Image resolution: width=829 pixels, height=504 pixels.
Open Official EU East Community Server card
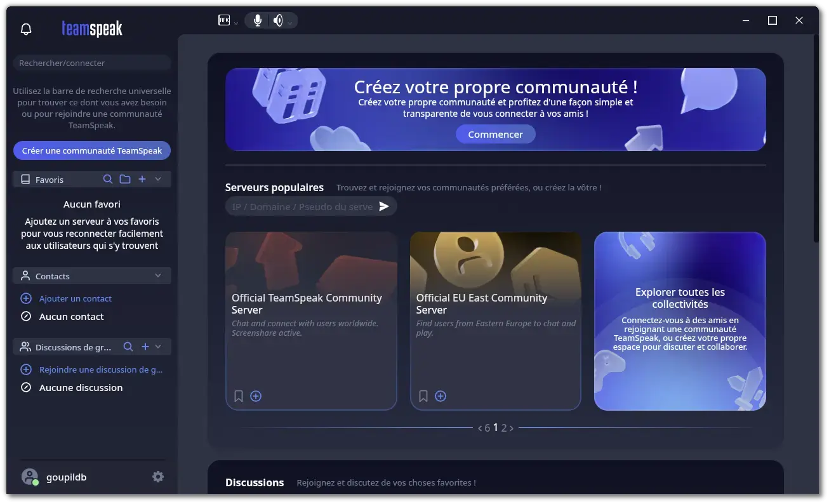[496, 321]
